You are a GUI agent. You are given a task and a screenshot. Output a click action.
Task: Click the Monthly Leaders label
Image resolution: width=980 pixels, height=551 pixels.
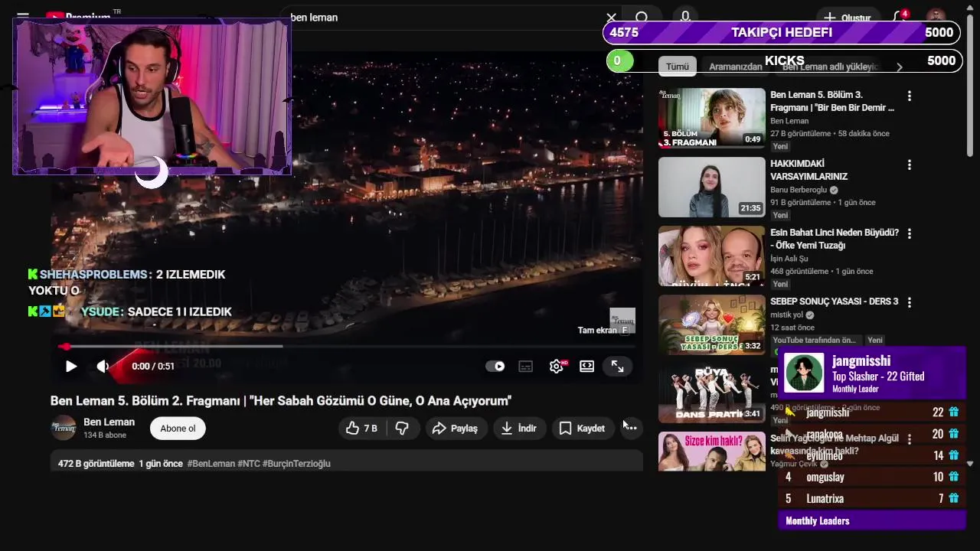click(817, 521)
